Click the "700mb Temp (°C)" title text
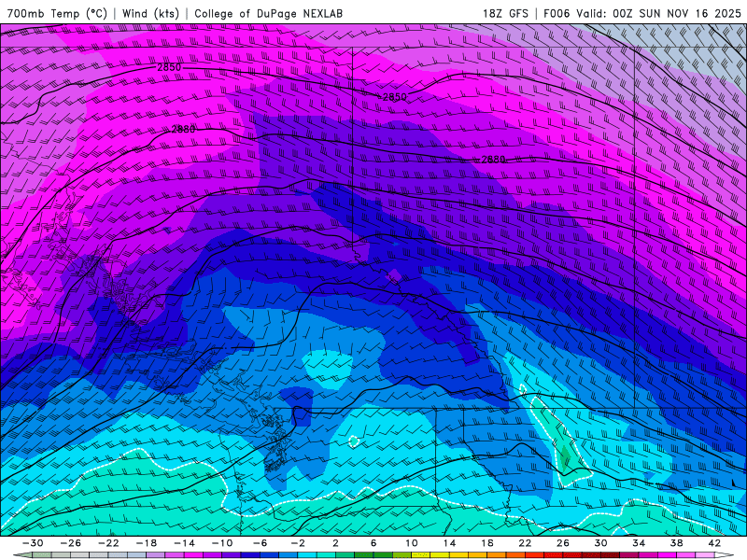The image size is (747, 560). click(57, 13)
